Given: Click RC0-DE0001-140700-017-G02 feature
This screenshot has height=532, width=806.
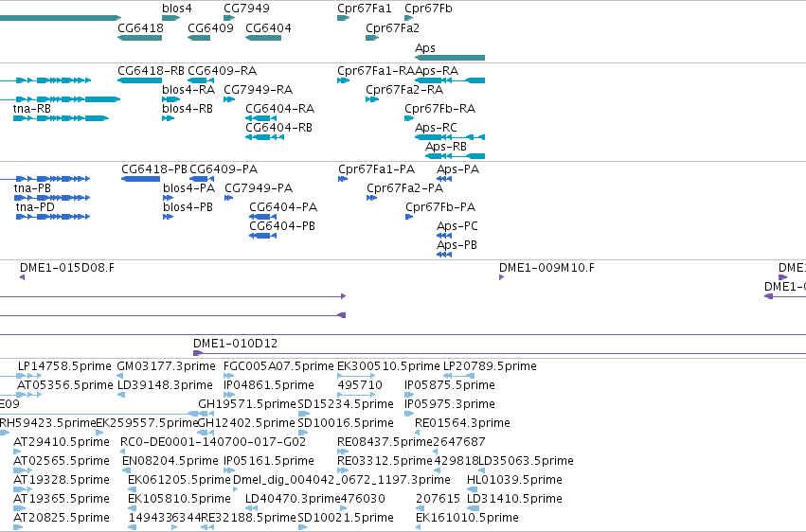Looking at the screenshot, I should click(x=213, y=442).
